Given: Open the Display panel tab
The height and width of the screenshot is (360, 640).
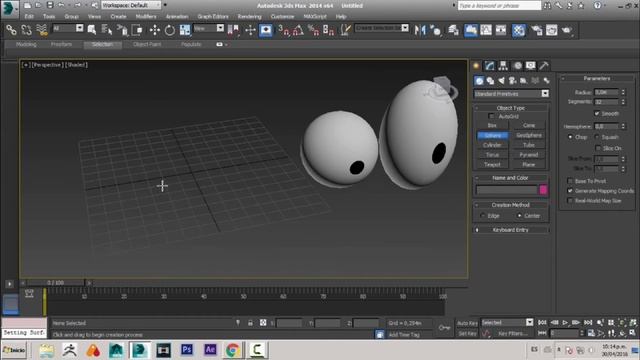Looking at the screenshot, I should tap(530, 66).
